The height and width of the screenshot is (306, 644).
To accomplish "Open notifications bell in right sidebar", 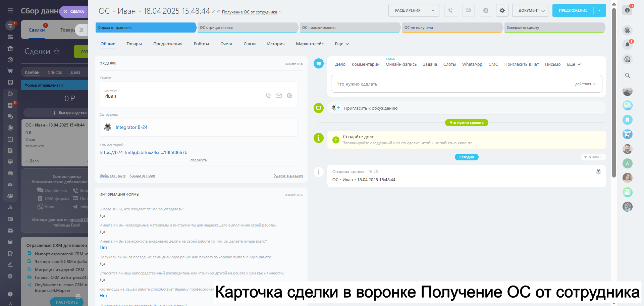I will [627, 45].
